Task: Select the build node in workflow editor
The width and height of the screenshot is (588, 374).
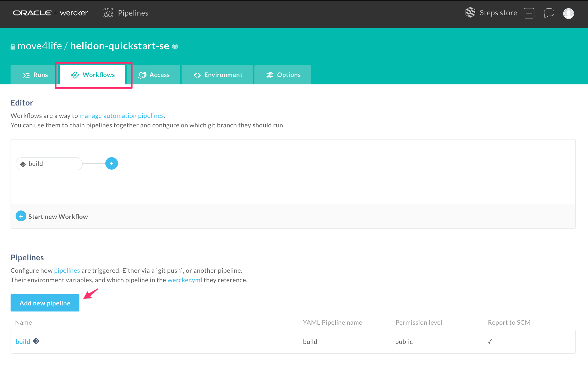Action: 49,164
